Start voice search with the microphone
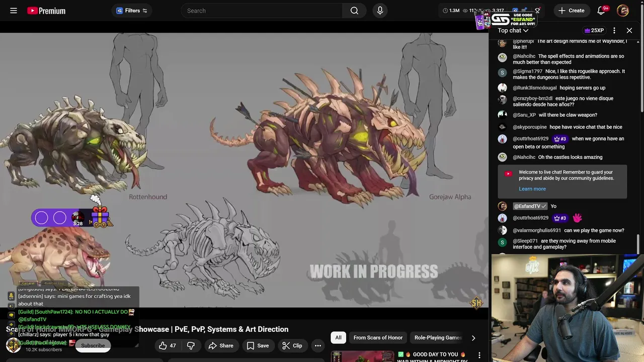 (380, 11)
